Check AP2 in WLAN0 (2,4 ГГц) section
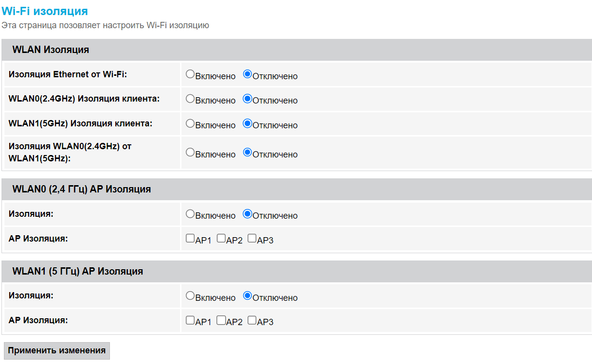 (221, 238)
